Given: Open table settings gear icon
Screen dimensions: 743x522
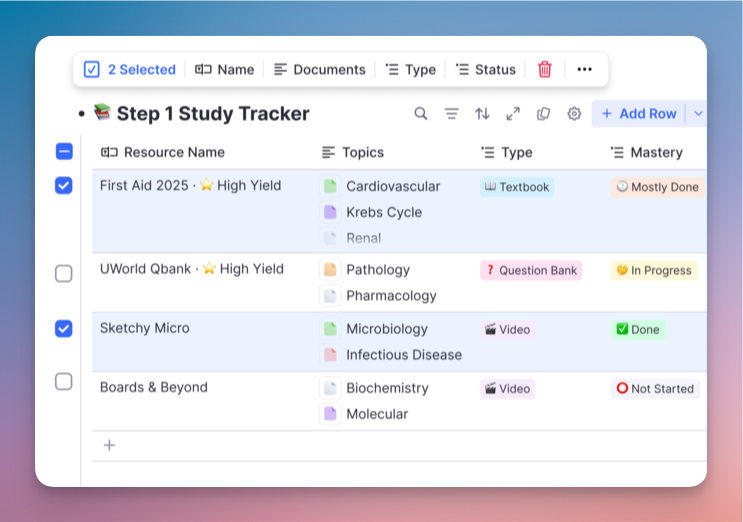Looking at the screenshot, I should (574, 114).
